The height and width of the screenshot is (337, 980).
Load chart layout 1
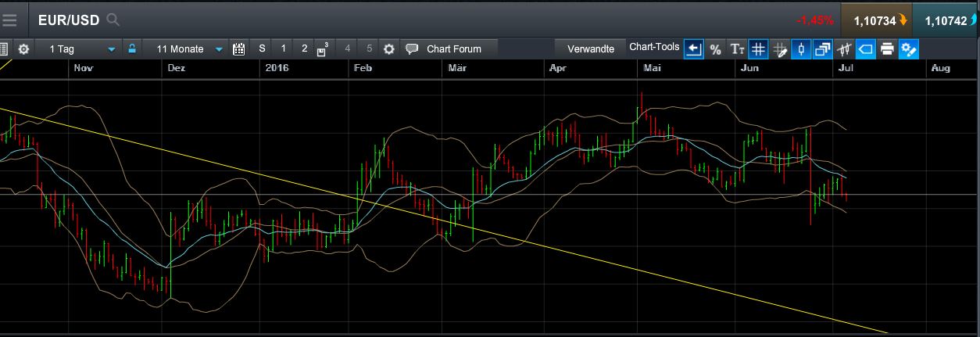[x=284, y=48]
